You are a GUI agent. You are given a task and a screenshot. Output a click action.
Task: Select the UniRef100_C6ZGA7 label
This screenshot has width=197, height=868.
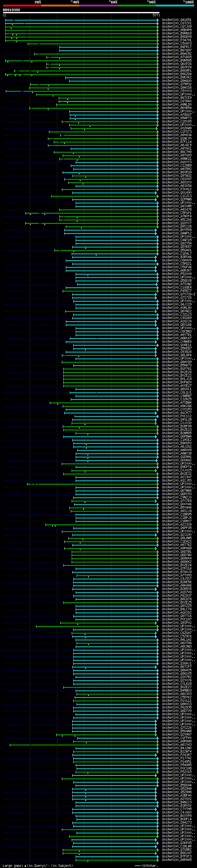pos(177,633)
